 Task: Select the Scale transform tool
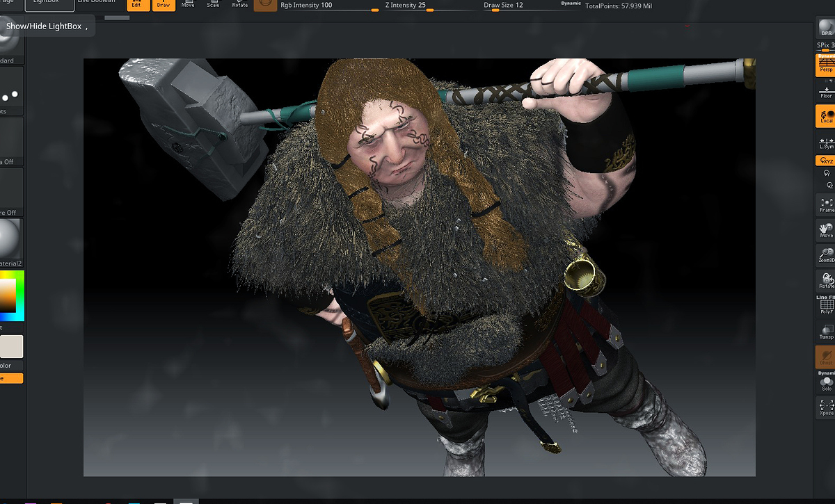pyautogui.click(x=213, y=3)
